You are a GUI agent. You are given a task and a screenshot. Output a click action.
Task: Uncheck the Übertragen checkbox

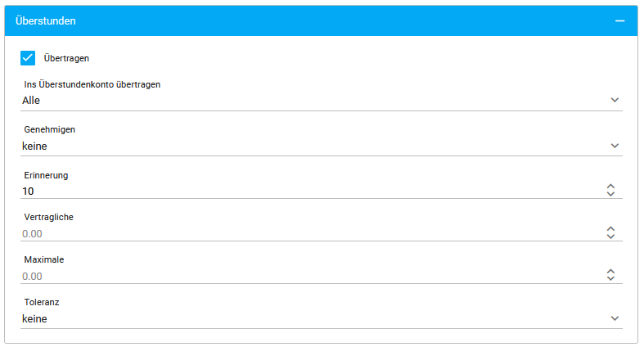28,58
